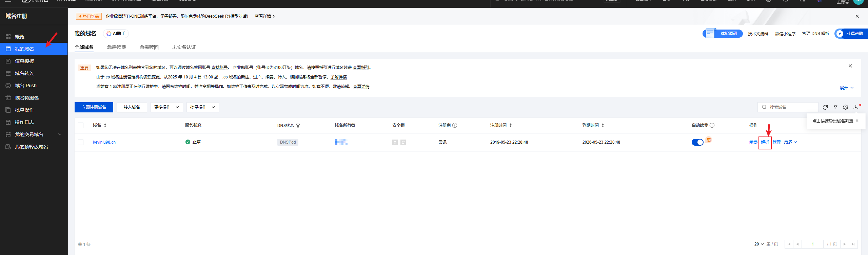
Task: Click the refresh list icon
Action: (x=825, y=107)
